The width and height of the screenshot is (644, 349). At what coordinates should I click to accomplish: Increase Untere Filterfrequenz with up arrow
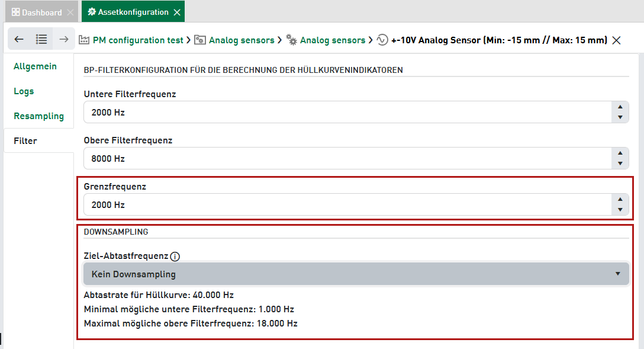(x=620, y=107)
